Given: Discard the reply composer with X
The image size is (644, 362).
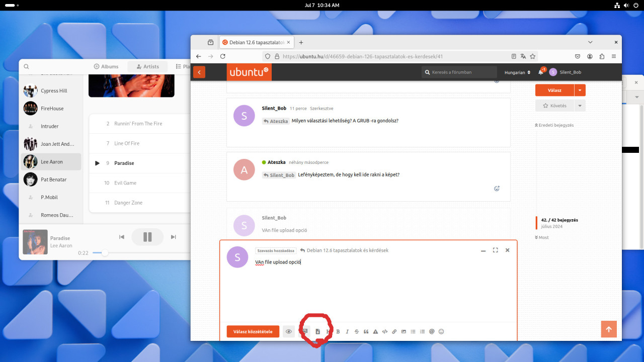Looking at the screenshot, I should (507, 250).
